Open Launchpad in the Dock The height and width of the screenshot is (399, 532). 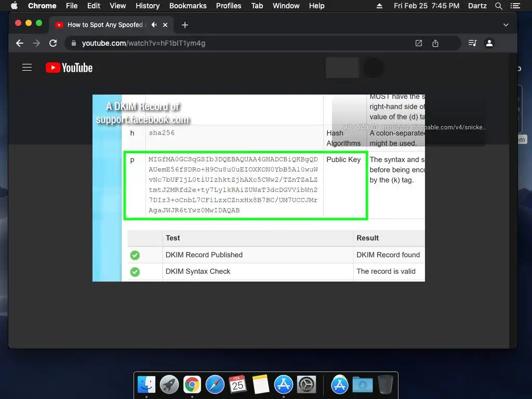[169, 384]
